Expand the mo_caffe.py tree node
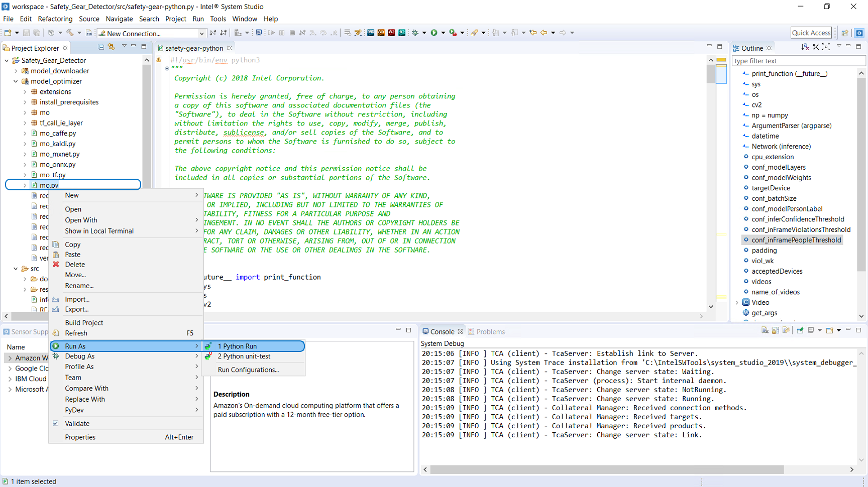This screenshot has height=487, width=868. coord(25,134)
